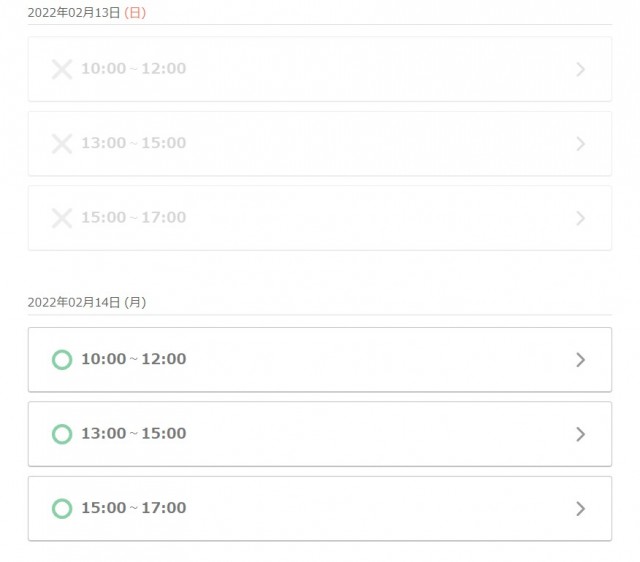
Task: Pick the 15:00~17:00 time label on Feb 14
Action: [x=133, y=508]
